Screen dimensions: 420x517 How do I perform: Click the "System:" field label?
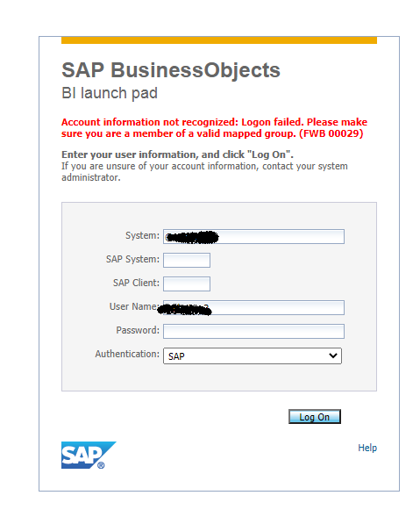(x=142, y=235)
